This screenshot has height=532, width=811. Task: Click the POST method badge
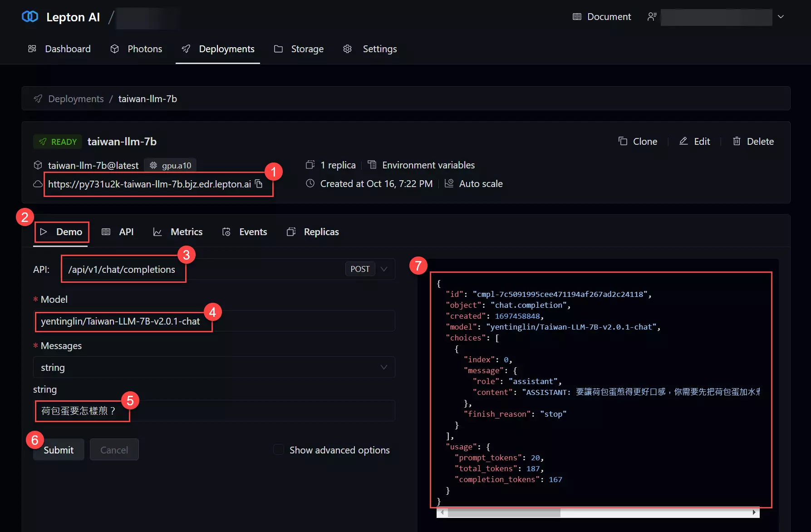[x=360, y=269]
